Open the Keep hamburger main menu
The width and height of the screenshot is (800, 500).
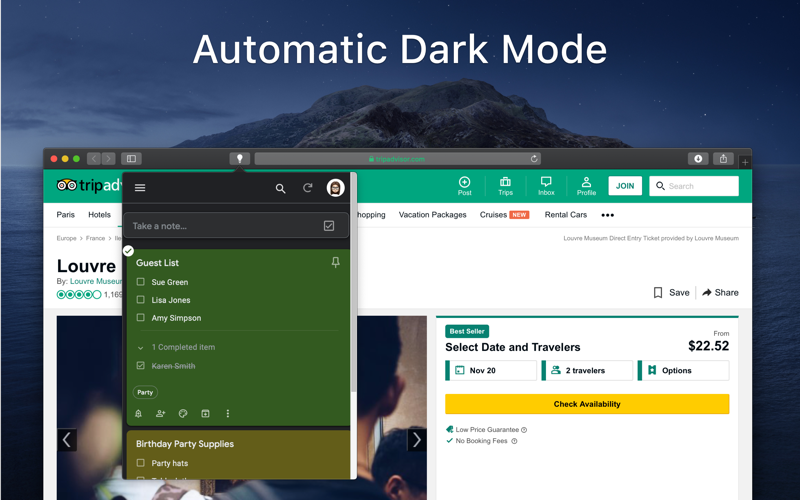(x=140, y=188)
